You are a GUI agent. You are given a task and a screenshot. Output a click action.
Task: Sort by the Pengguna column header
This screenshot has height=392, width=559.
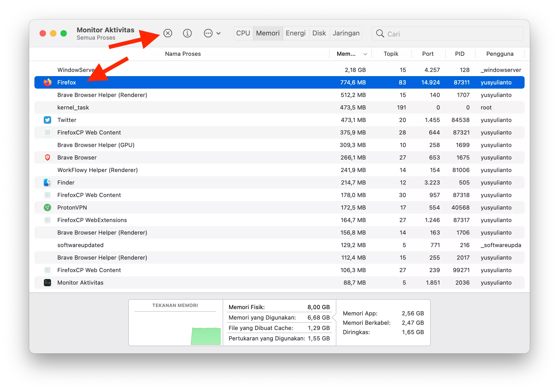click(x=500, y=54)
